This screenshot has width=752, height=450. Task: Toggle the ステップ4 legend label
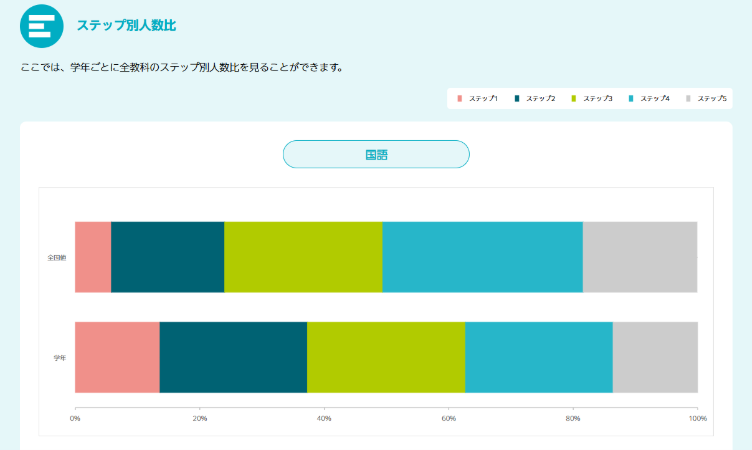[655, 98]
